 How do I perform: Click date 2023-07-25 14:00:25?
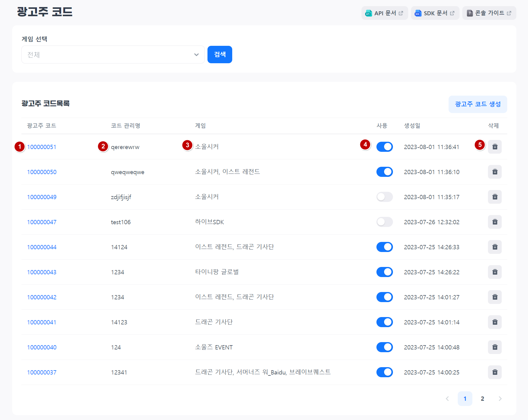coord(431,372)
